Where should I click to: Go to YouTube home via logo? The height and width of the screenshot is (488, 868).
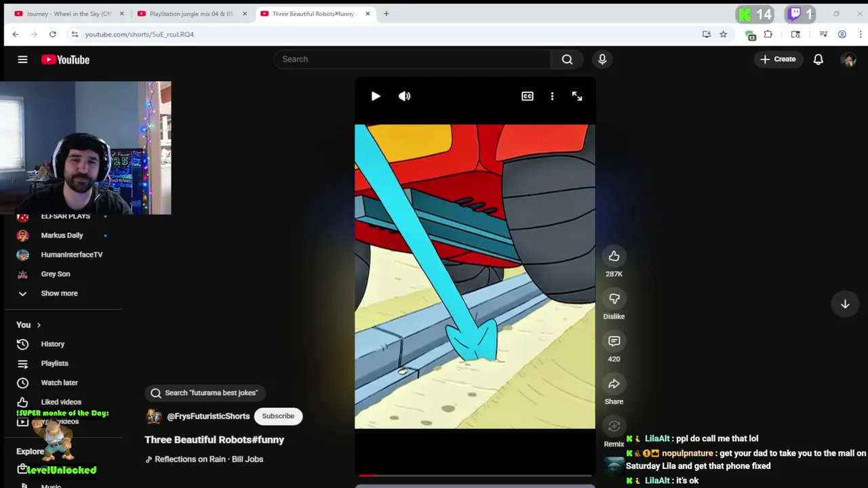(x=65, y=60)
